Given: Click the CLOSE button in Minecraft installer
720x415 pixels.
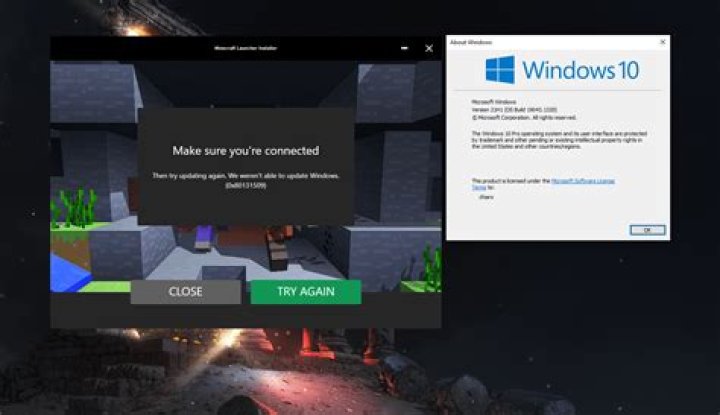Looking at the screenshot, I should coord(186,292).
